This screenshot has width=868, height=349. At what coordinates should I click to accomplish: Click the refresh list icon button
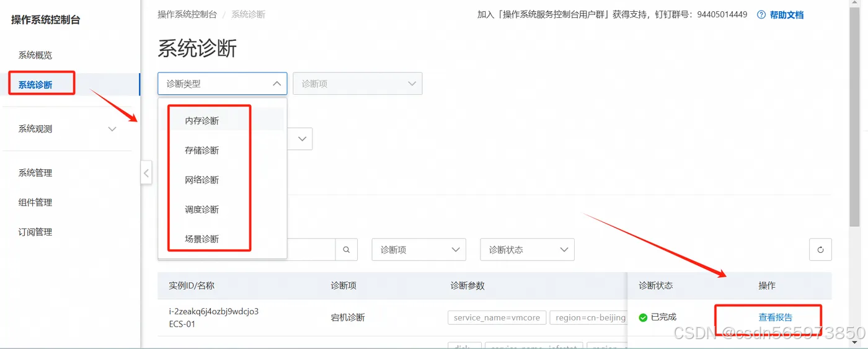[820, 250]
